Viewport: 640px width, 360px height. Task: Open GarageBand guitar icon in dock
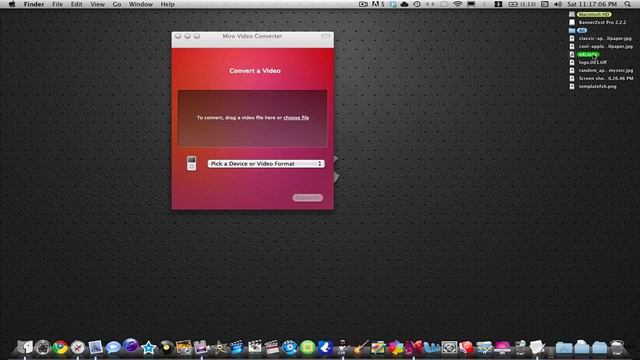point(360,347)
